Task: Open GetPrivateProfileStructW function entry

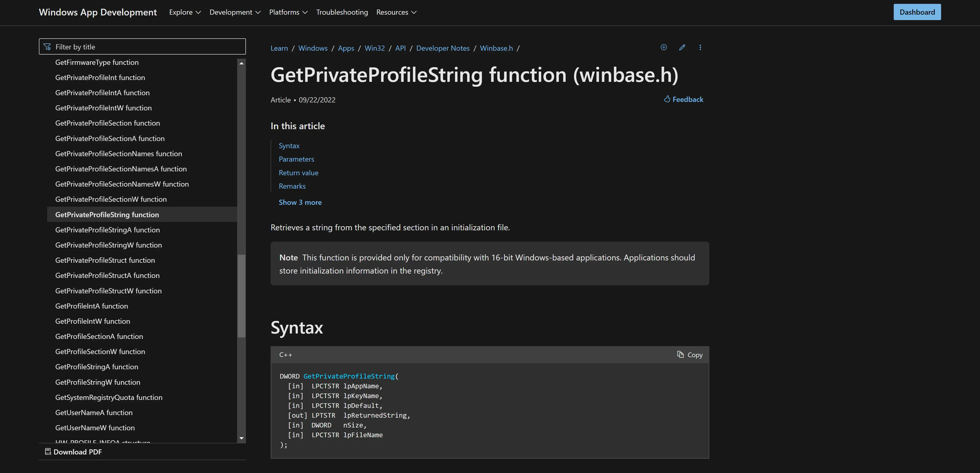Action: pos(108,291)
